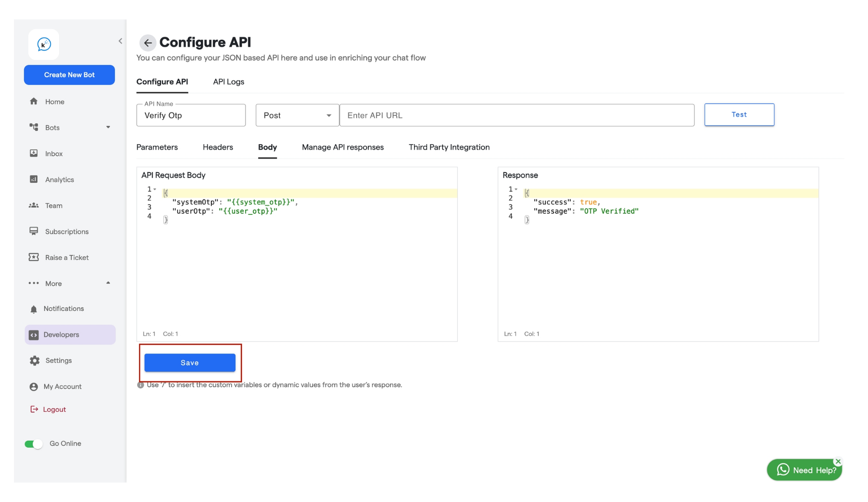Click the Kommunicate logo icon

pos(44,45)
